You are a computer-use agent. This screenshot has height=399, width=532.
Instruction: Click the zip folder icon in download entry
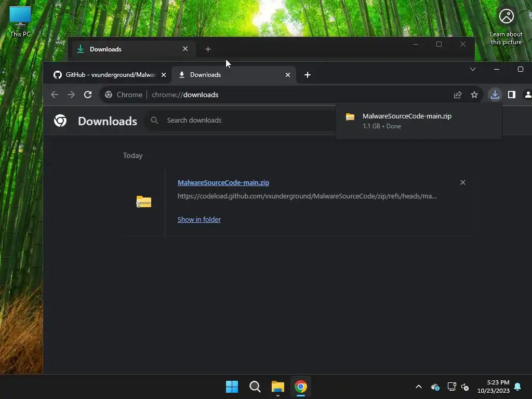point(144,202)
